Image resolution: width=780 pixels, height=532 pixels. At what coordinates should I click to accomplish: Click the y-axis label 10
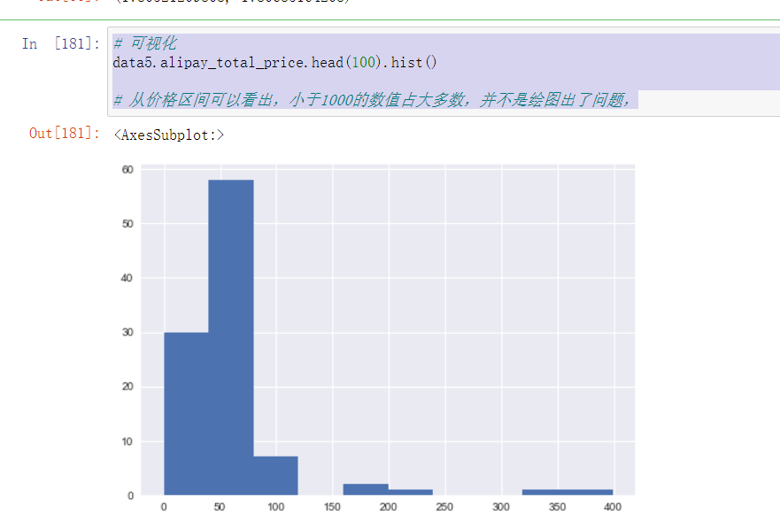tap(127, 441)
